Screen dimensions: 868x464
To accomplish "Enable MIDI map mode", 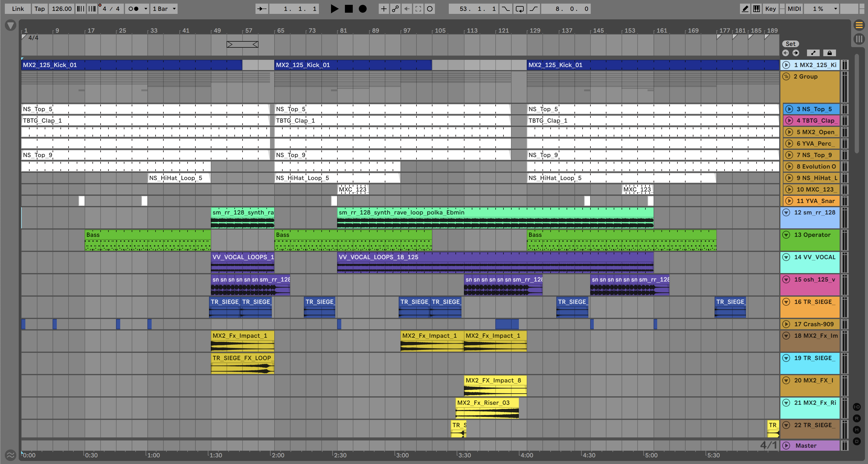I will (794, 9).
